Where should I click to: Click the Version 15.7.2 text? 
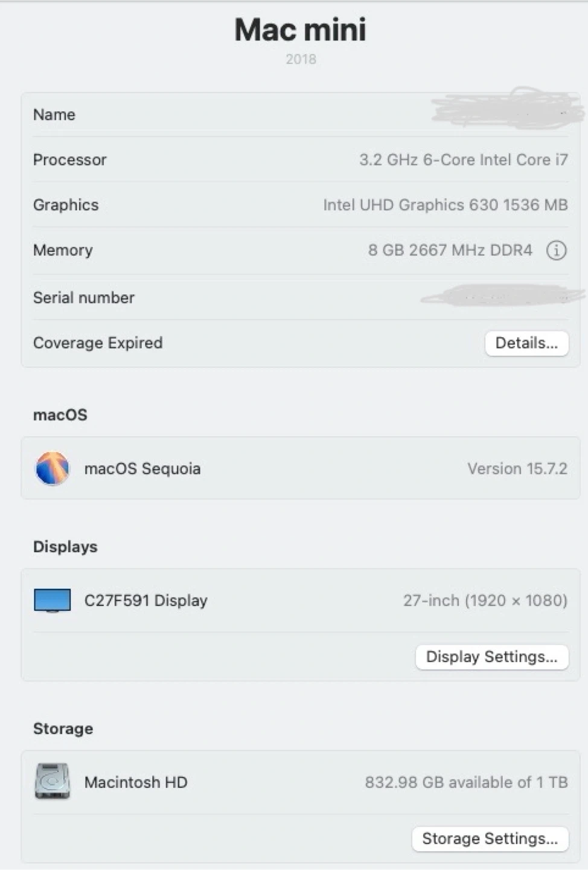[517, 469]
